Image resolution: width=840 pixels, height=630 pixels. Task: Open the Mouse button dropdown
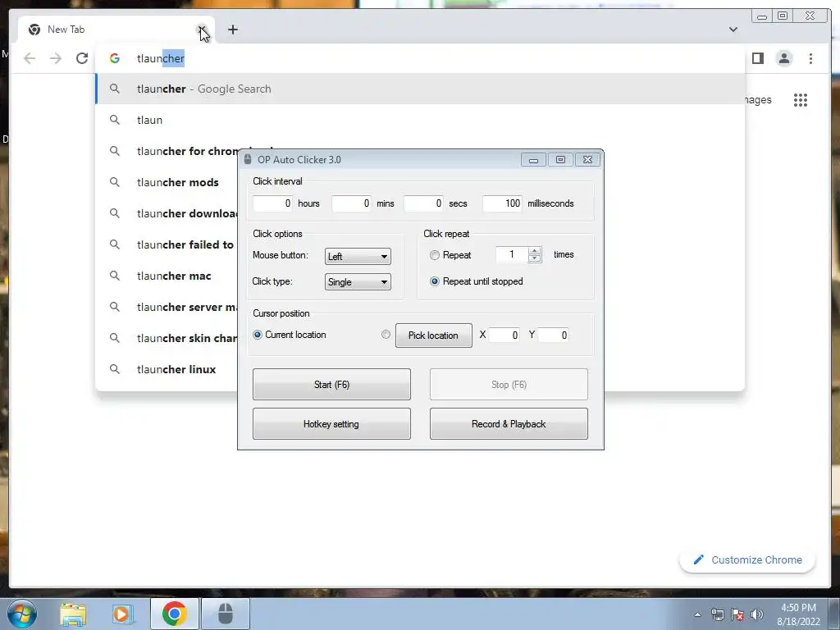tap(358, 256)
